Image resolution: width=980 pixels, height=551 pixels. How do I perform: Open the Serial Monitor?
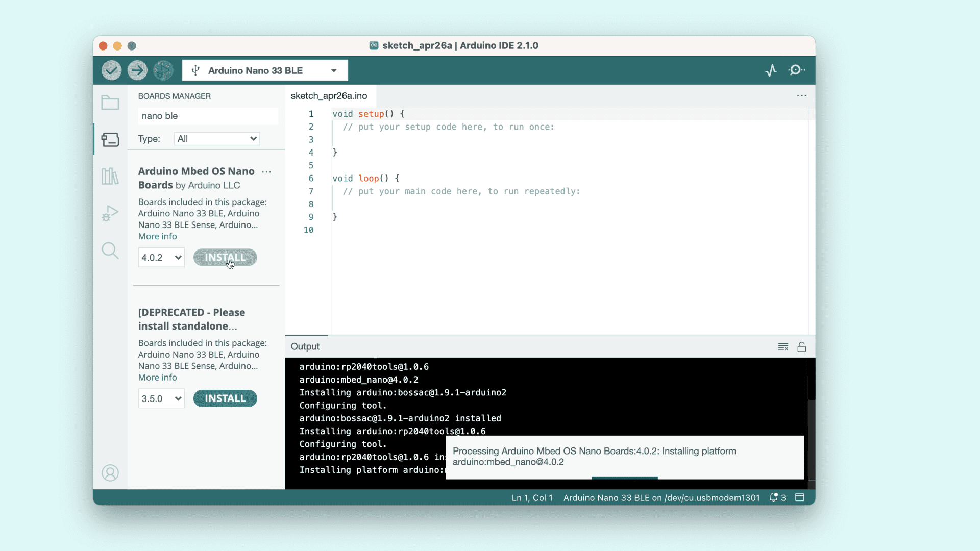[796, 70]
